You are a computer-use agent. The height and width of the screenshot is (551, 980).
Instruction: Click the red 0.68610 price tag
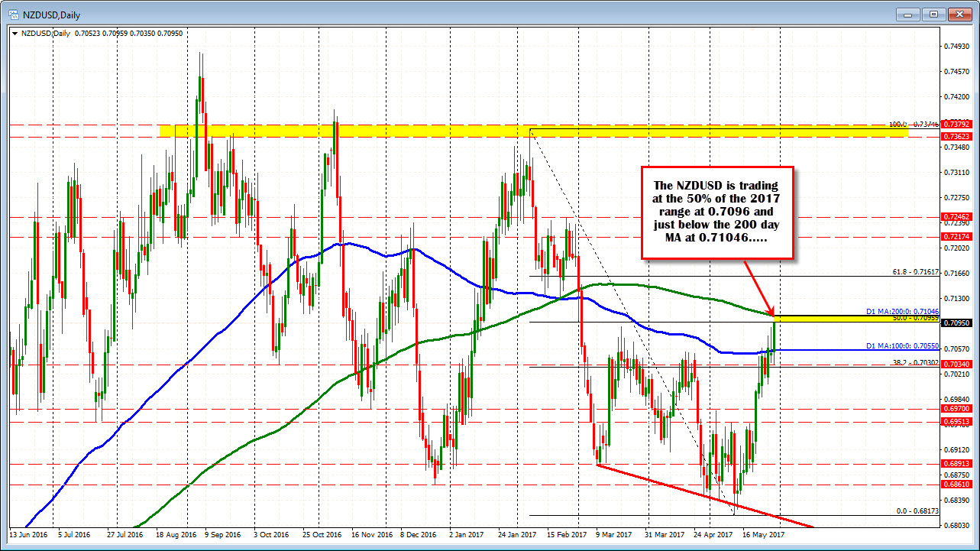pos(957,485)
